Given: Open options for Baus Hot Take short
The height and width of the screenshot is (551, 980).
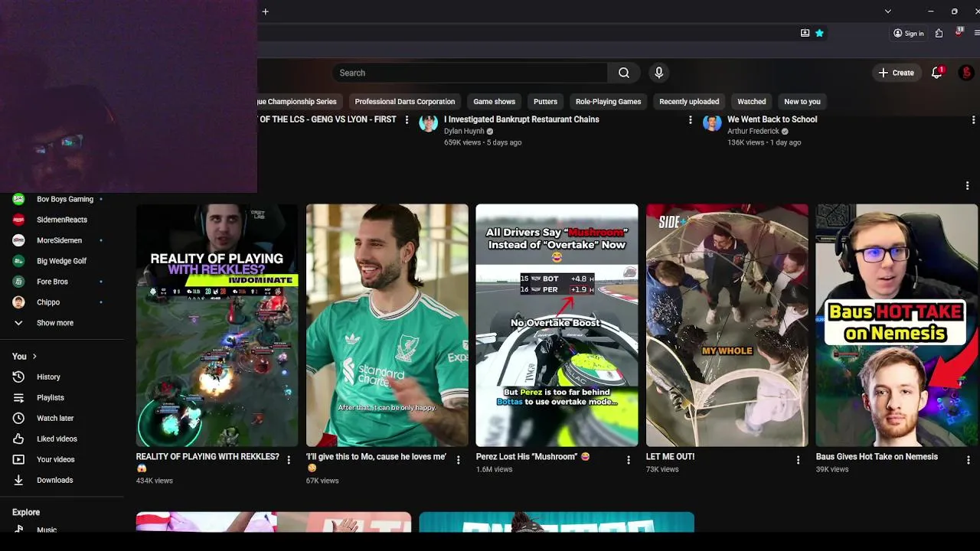Looking at the screenshot, I should (968, 460).
